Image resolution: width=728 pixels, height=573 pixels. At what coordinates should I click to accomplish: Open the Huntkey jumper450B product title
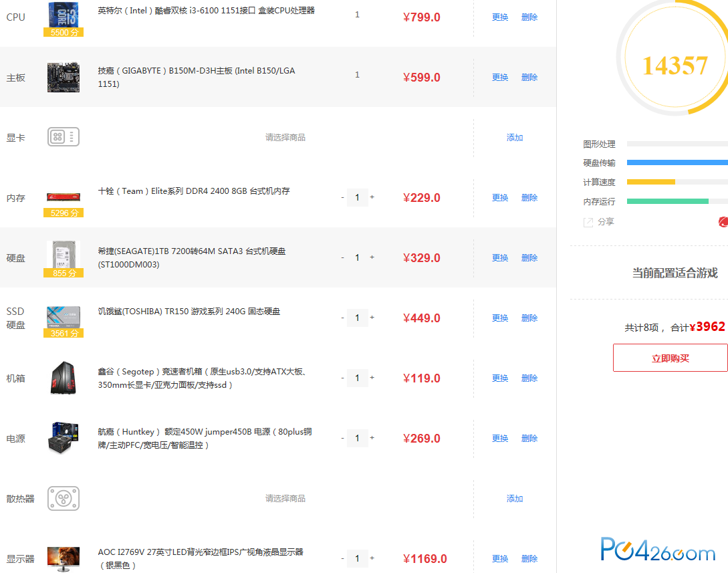tap(205, 438)
